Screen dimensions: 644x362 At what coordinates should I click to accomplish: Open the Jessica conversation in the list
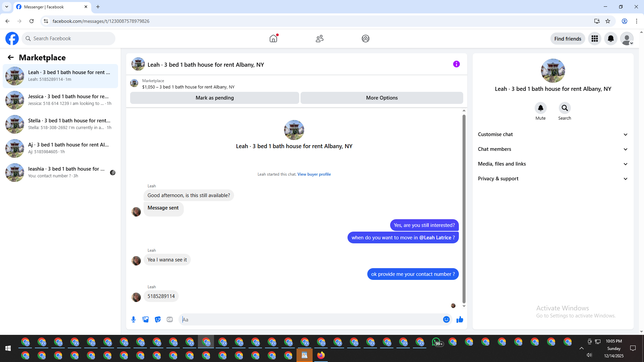60,100
